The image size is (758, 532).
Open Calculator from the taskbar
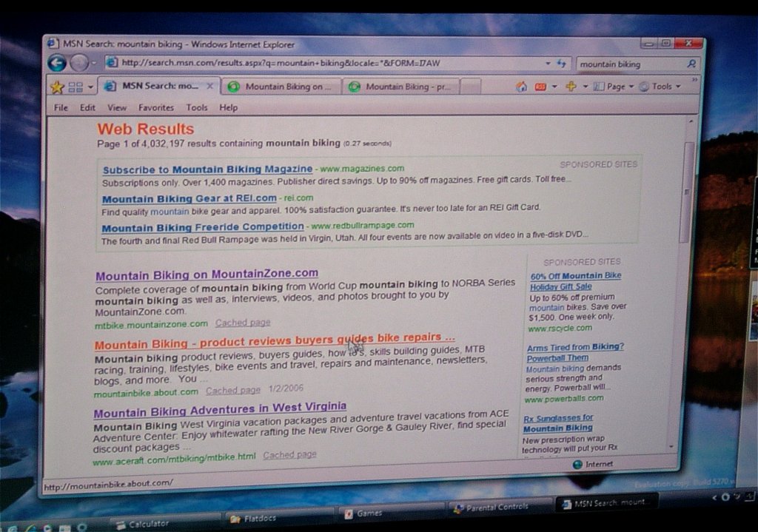coord(148,522)
